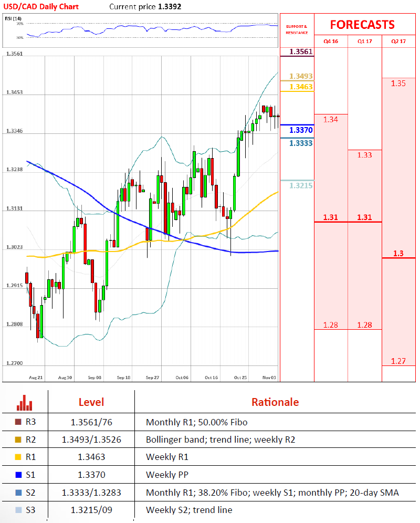
Task: Click the R1 yellow color swatch
Action: [x=18, y=457]
